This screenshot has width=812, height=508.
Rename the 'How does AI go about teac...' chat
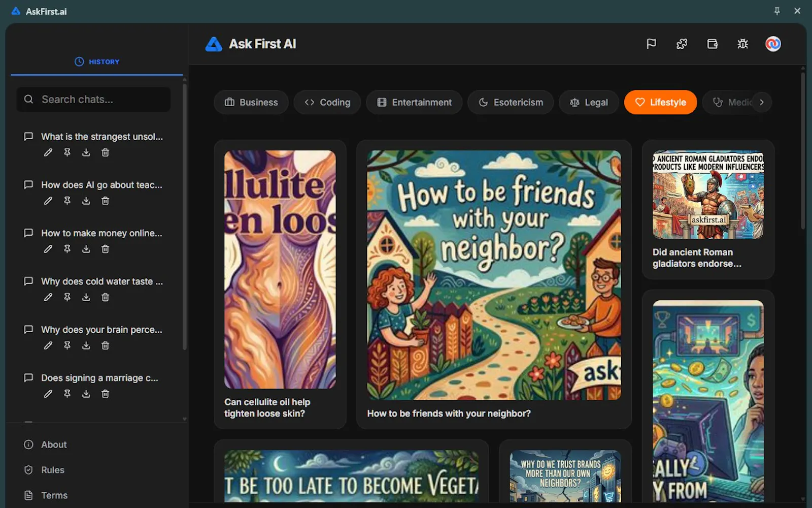coord(48,201)
